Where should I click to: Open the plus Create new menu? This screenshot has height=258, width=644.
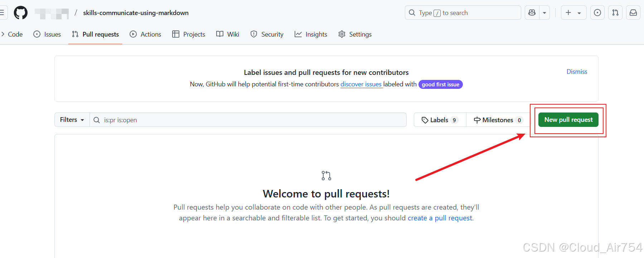573,13
